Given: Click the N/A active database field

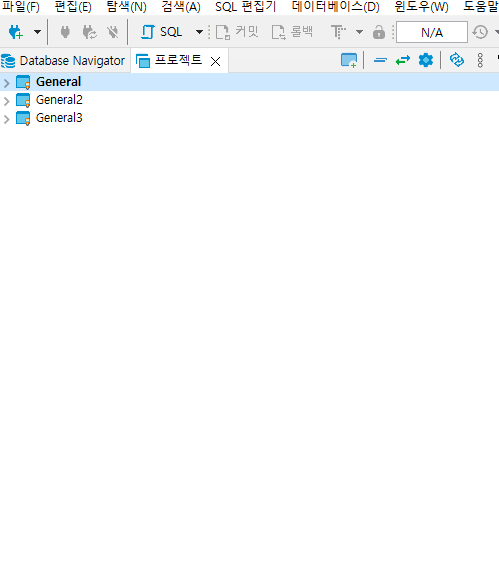Looking at the screenshot, I should click(432, 32).
